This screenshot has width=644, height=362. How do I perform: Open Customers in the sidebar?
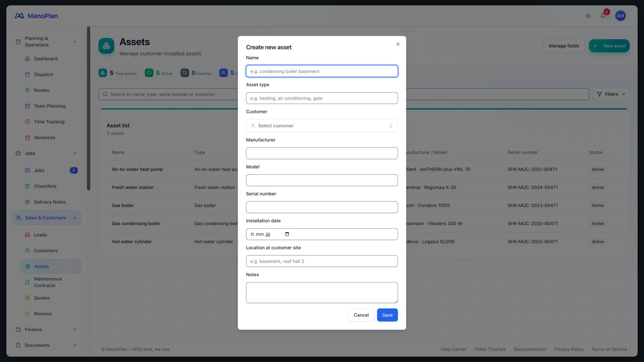pos(46,251)
